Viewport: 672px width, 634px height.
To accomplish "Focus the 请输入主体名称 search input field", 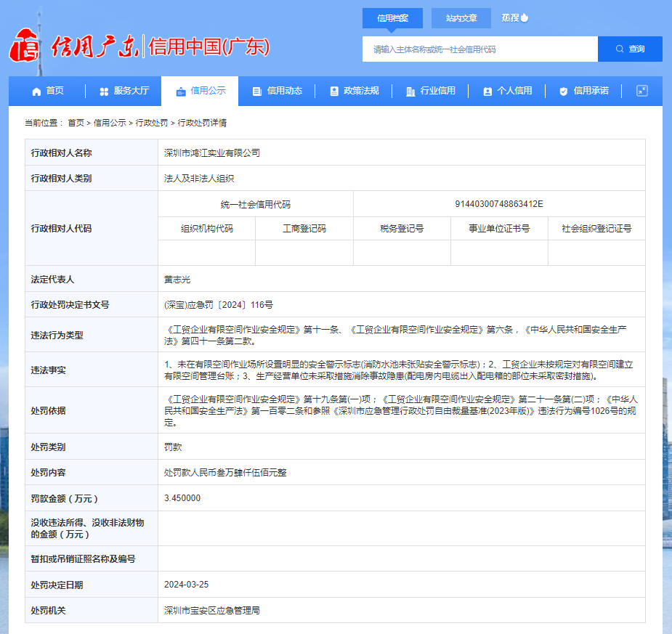I will pyautogui.click(x=480, y=49).
